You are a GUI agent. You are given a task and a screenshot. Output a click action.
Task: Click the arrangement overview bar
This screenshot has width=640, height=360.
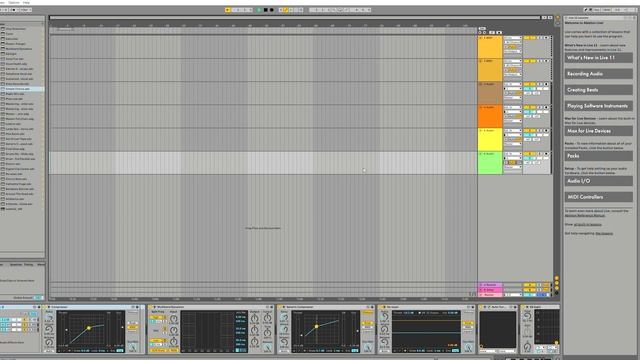point(295,18)
